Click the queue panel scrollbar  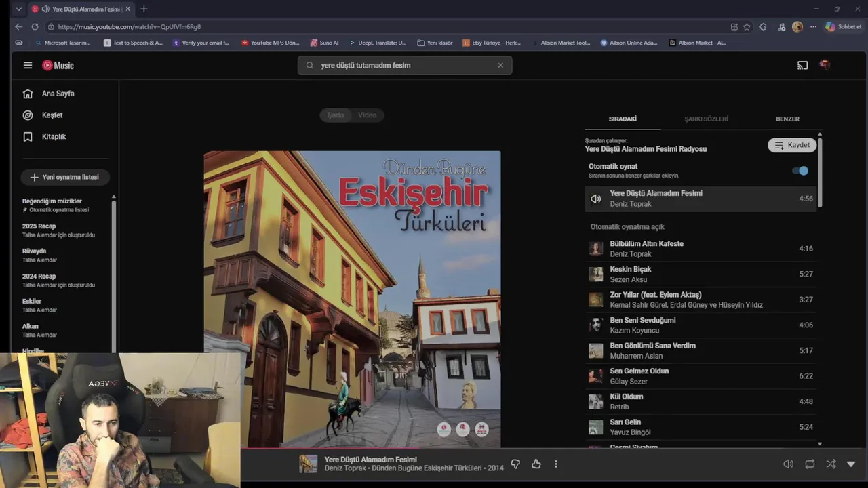(x=820, y=172)
